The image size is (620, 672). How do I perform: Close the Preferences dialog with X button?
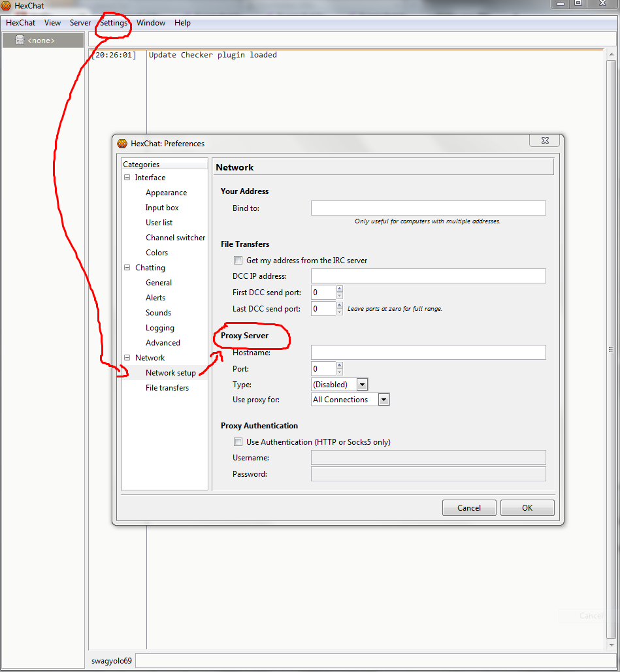(x=545, y=140)
